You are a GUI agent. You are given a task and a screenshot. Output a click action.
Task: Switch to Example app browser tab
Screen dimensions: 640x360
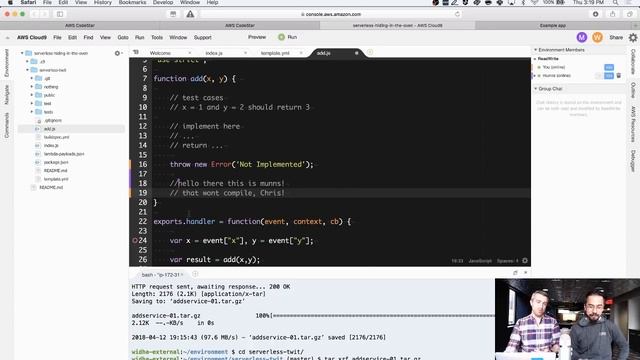pos(553,25)
